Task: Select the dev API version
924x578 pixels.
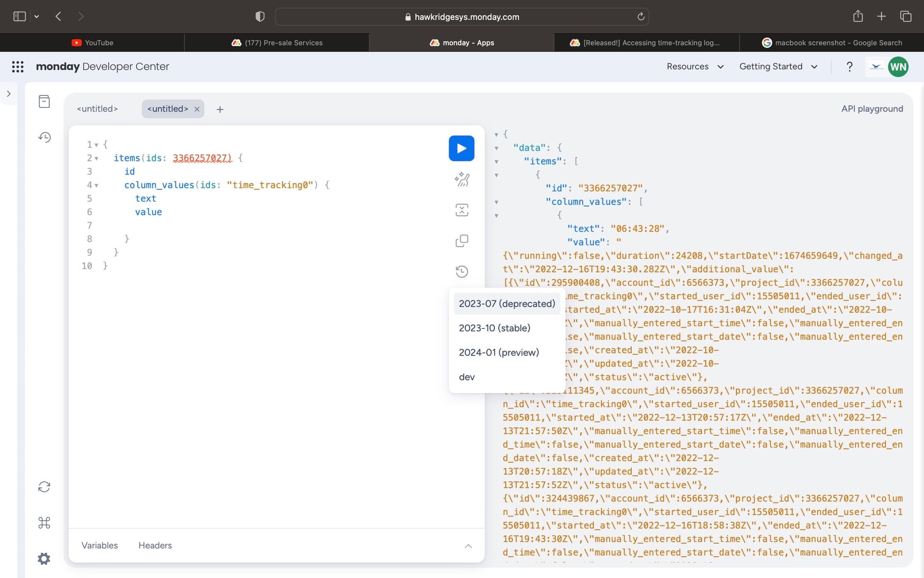Action: click(507, 377)
